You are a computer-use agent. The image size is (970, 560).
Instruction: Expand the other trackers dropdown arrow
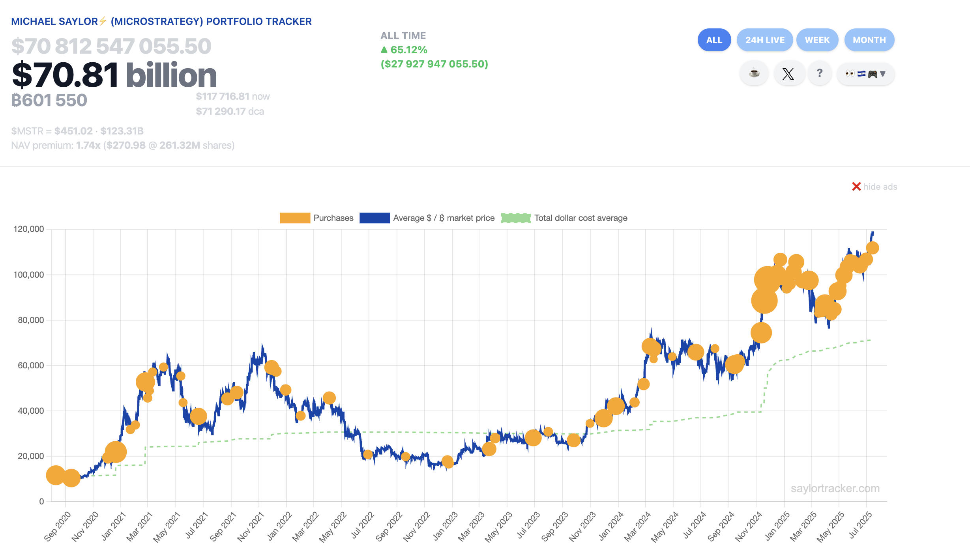883,74
